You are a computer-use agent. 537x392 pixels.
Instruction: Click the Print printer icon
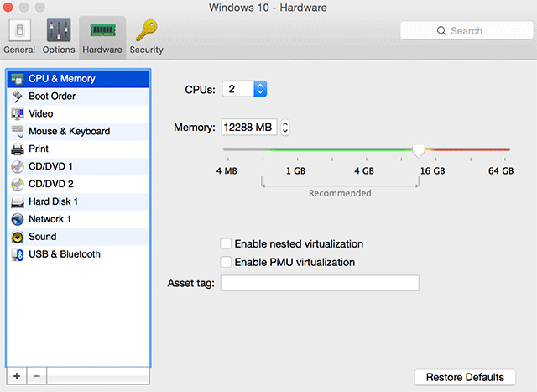18,149
